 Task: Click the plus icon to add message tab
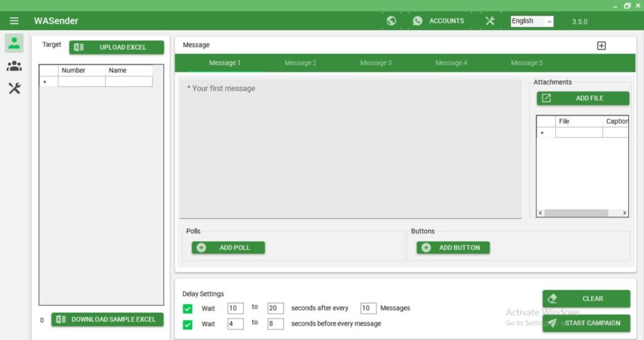[x=601, y=45]
